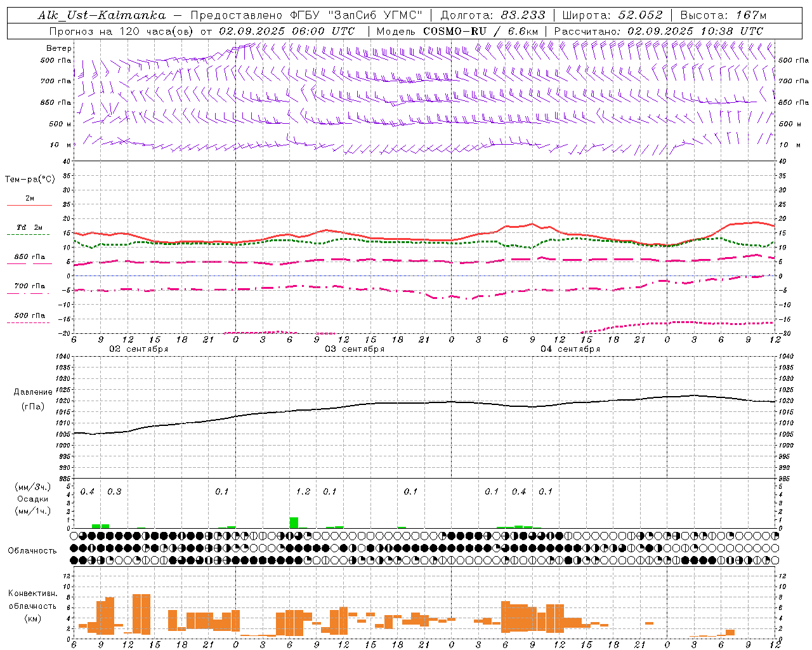Click the computed time Рассчитано: 02.09.2025 10:38 UTC
This screenshot has height=650, width=812.
pyautogui.click(x=658, y=31)
